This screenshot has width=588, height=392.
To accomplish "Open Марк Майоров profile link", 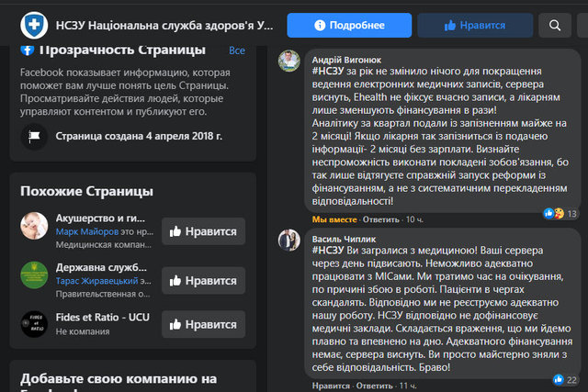I will coord(87,231).
